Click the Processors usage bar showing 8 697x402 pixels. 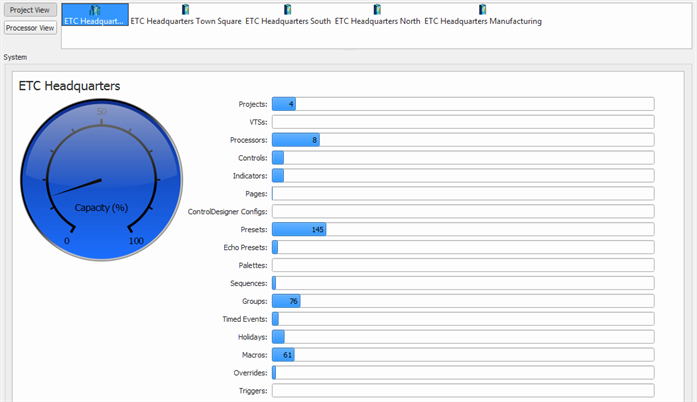[463, 140]
